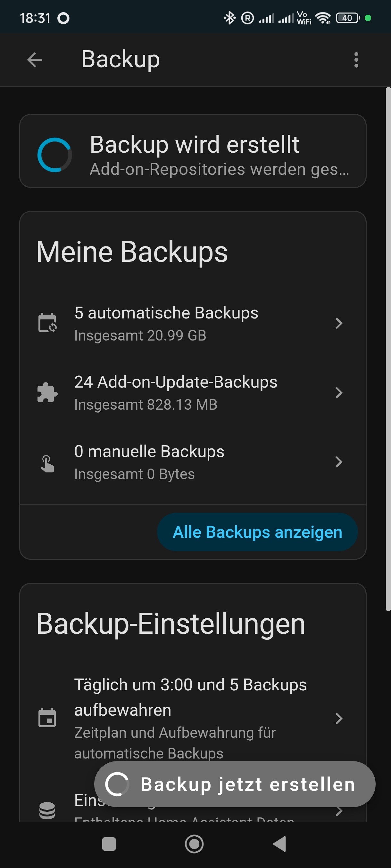391x868 pixels.
Task: Open schedule settings chevron for daily backups
Action: [x=339, y=719]
